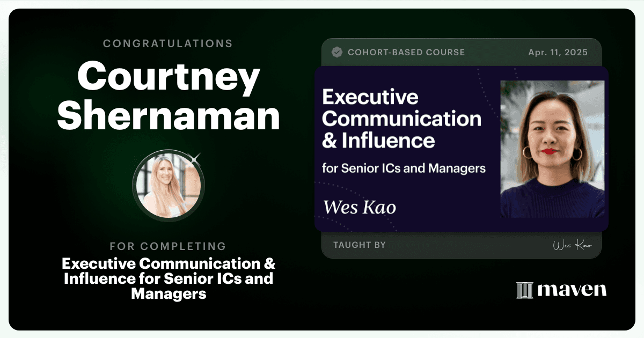Click the verified checkmark badge icon
Screen dimensions: 644x338
pyautogui.click(x=337, y=52)
